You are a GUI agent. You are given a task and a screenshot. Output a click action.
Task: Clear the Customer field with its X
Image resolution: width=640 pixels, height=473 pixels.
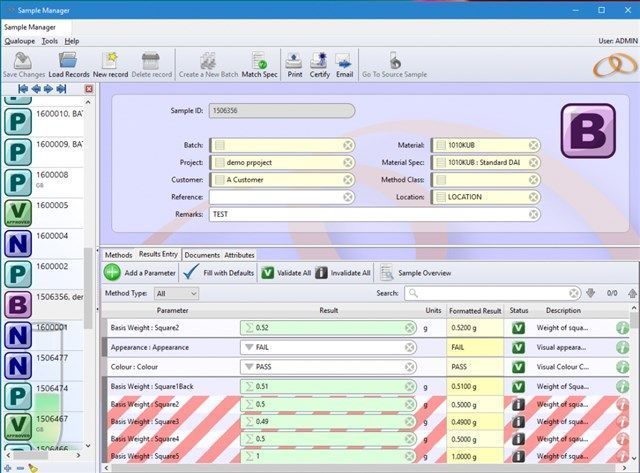coord(347,180)
